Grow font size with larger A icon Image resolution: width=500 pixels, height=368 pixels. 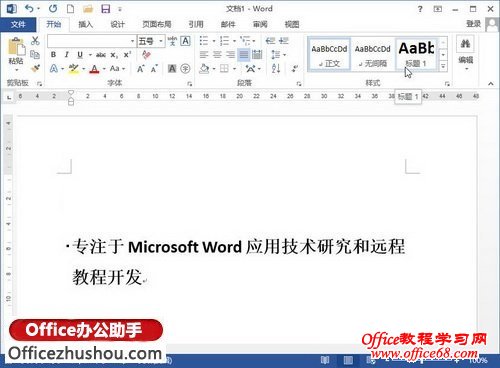click(141, 69)
